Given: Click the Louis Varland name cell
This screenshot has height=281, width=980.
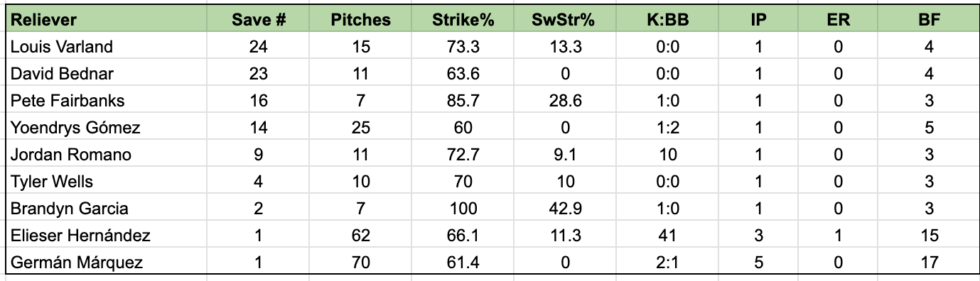Looking at the screenshot, I should point(106,47).
